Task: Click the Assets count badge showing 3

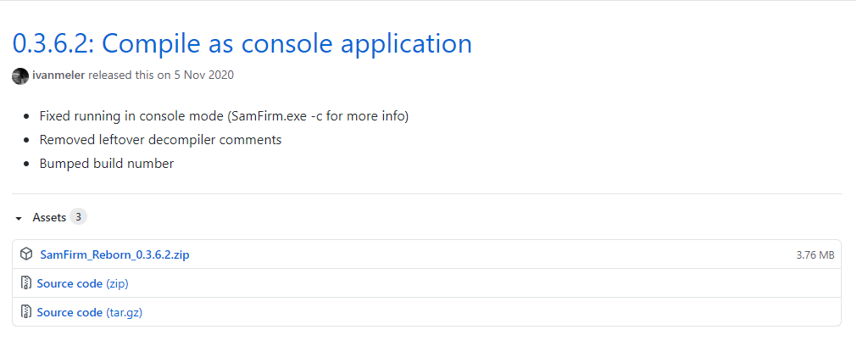Action: [x=78, y=217]
